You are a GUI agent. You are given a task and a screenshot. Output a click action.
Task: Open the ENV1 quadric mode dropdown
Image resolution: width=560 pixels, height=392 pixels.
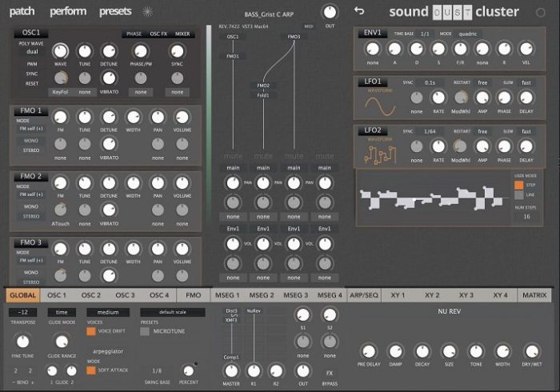[x=468, y=34]
